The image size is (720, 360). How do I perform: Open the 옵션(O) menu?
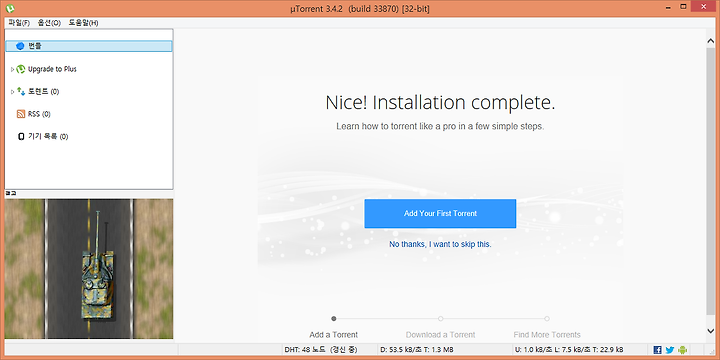click(49, 22)
